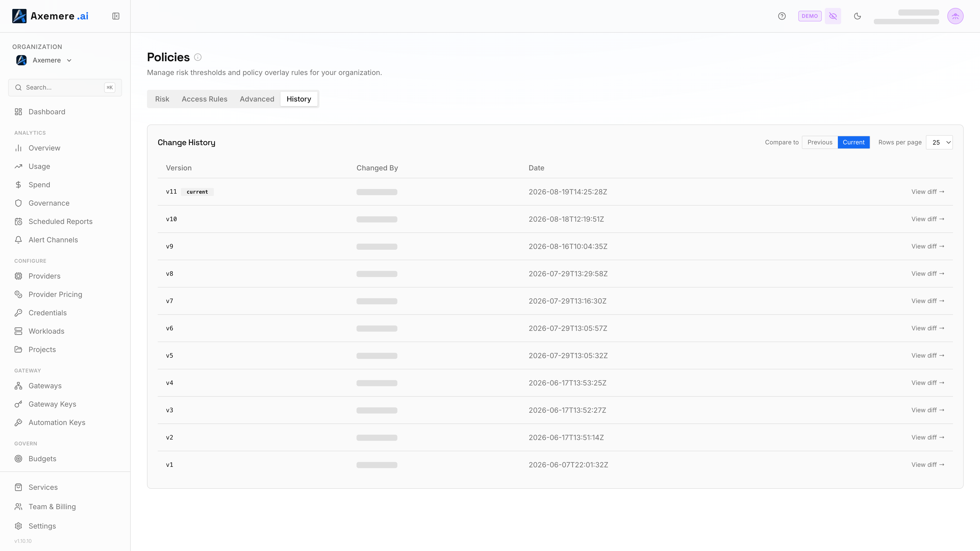This screenshot has height=551, width=980.
Task: View diff for v4
Action: [x=927, y=383]
